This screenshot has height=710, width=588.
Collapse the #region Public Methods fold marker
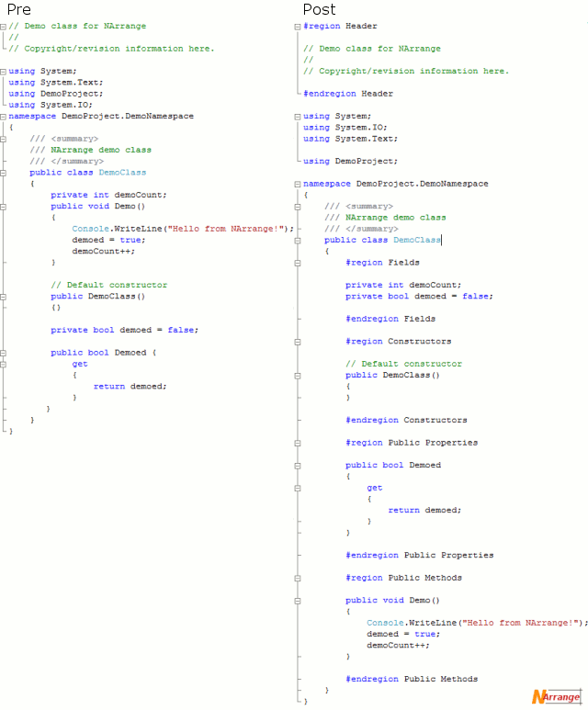299,578
